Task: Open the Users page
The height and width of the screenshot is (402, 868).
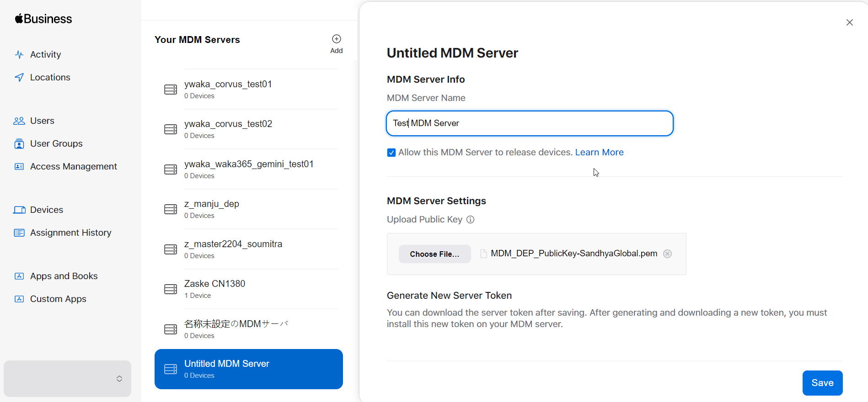Action: pyautogui.click(x=42, y=121)
